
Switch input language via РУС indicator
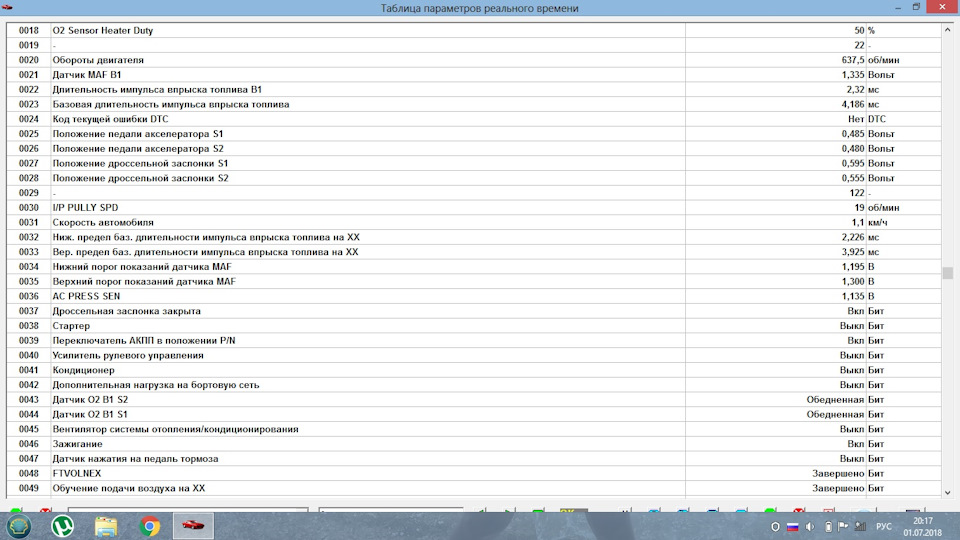tap(883, 527)
